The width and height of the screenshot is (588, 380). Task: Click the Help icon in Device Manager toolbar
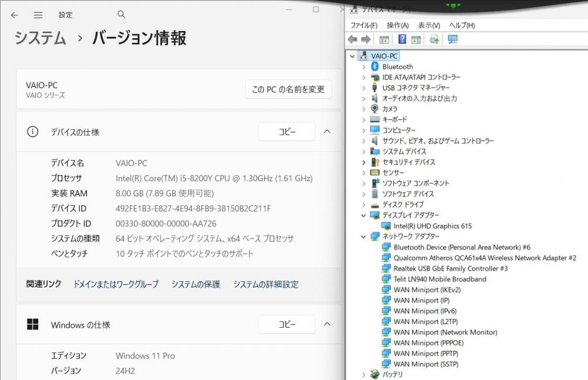click(x=402, y=39)
